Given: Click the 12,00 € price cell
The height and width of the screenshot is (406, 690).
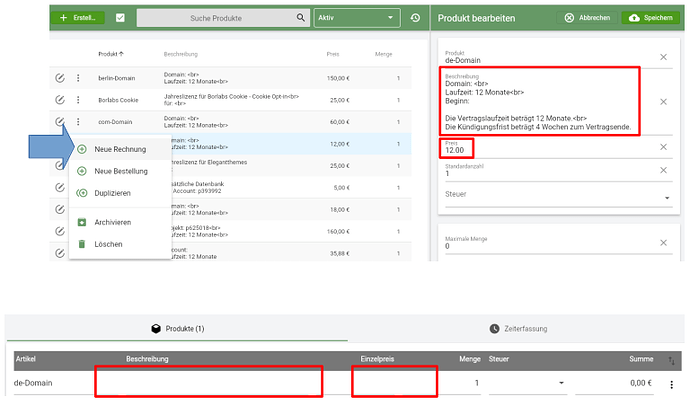Looking at the screenshot, I should [x=339, y=144].
